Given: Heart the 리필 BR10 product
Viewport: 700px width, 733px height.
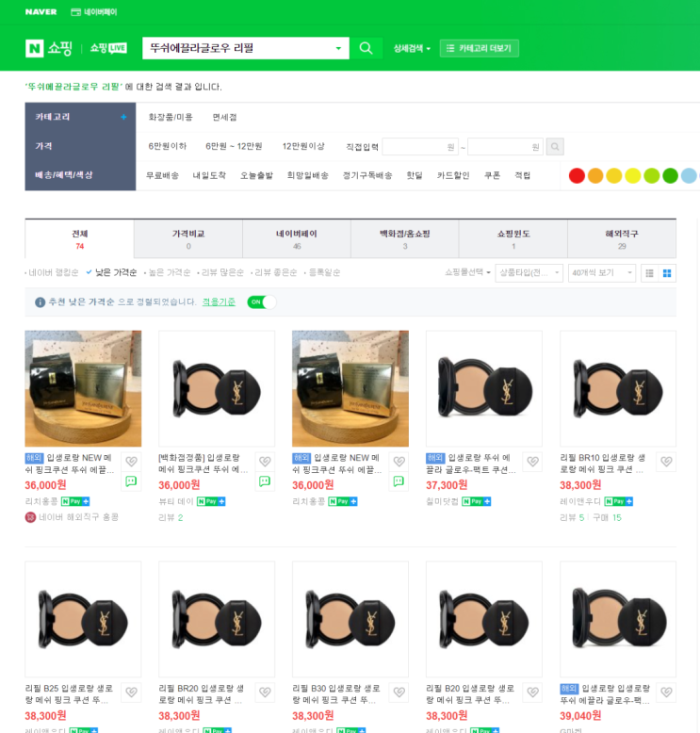Looking at the screenshot, I should [666, 462].
